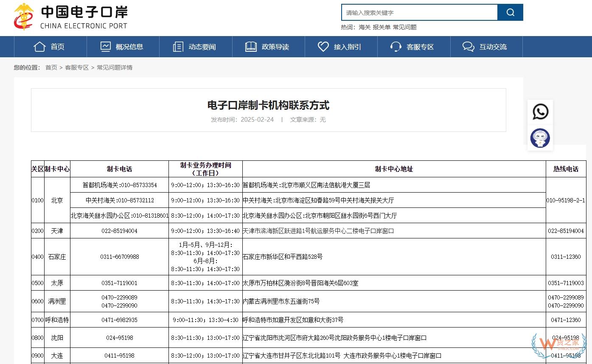Click the China Electronic Port logo
Image resolution: width=592 pixels, height=364 pixels.
70,17
